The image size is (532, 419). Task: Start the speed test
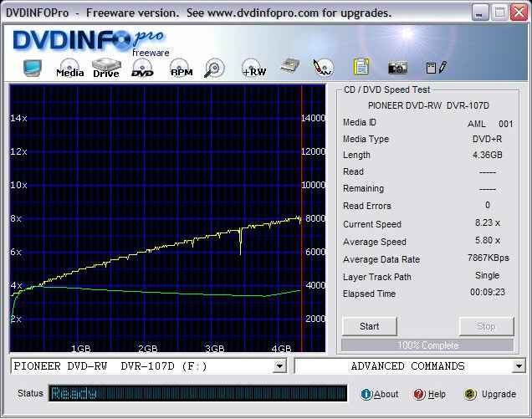pos(370,326)
